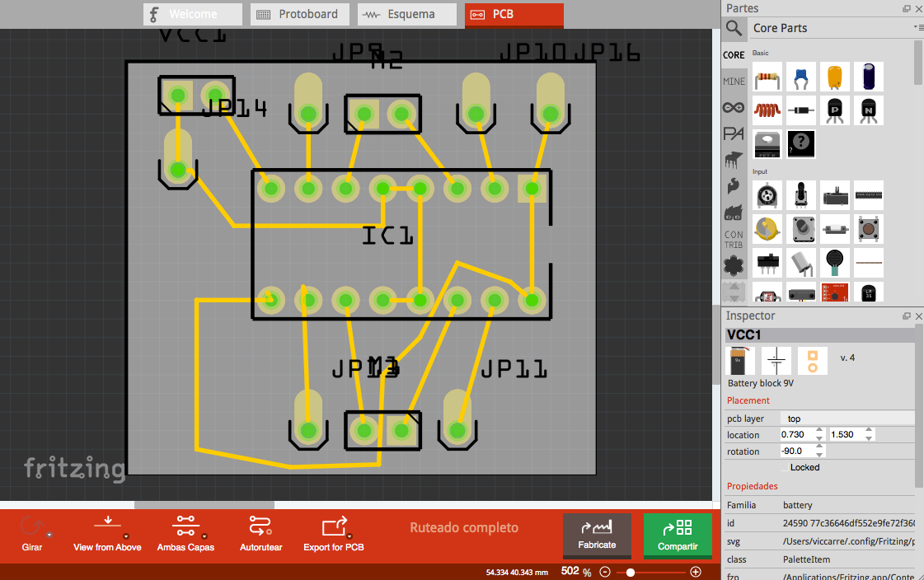Click the View from Above icon
The width and height of the screenshot is (924, 580).
pos(107,522)
